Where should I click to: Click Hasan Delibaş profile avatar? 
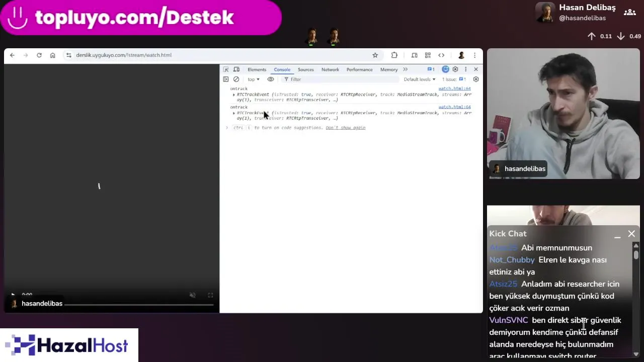tap(545, 13)
